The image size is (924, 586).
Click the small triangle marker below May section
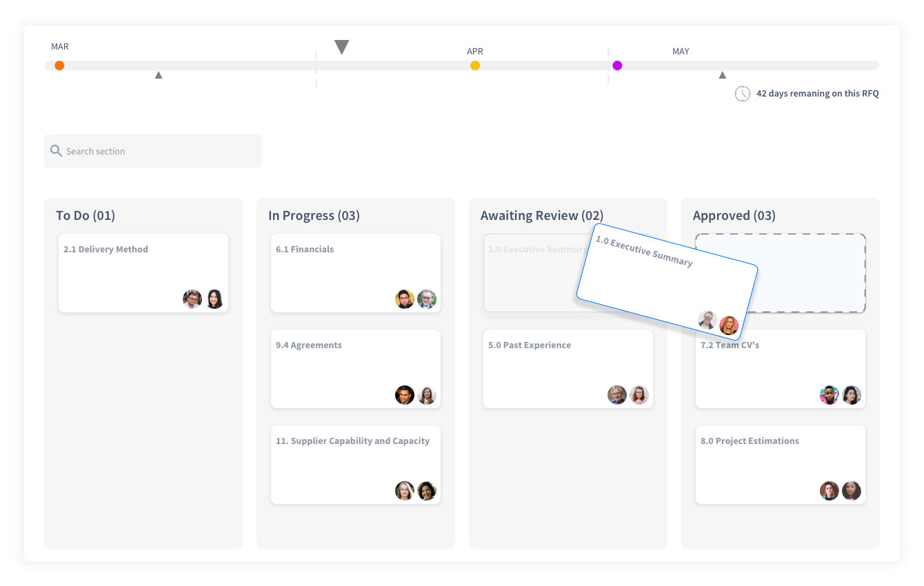coord(722,75)
